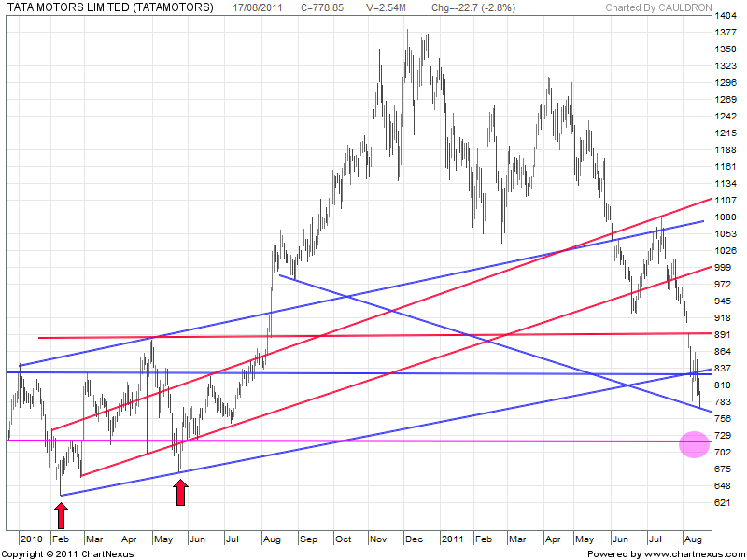Click the red arrow below February 2010 low
747x560 pixels.
pos(61,515)
